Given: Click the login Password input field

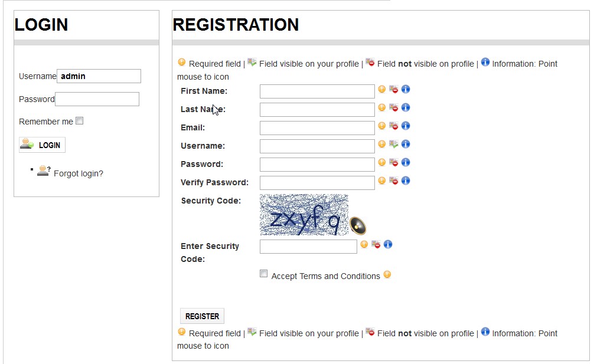Looking at the screenshot, I should tap(97, 99).
